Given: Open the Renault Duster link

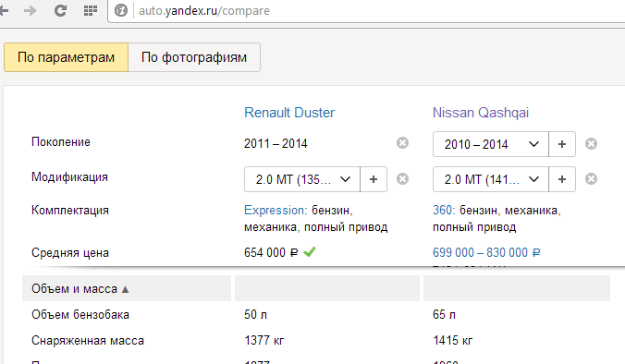Looking at the screenshot, I should point(289,113).
